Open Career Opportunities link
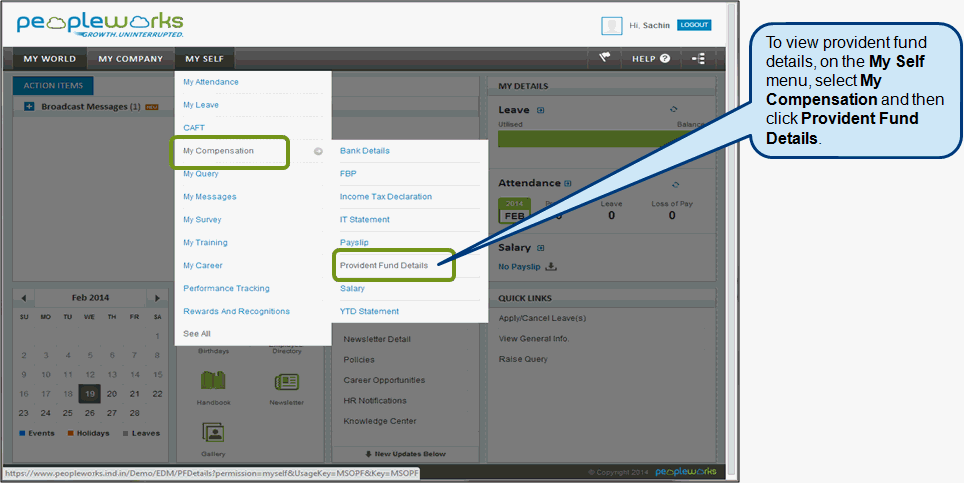964x483 pixels. click(x=384, y=380)
